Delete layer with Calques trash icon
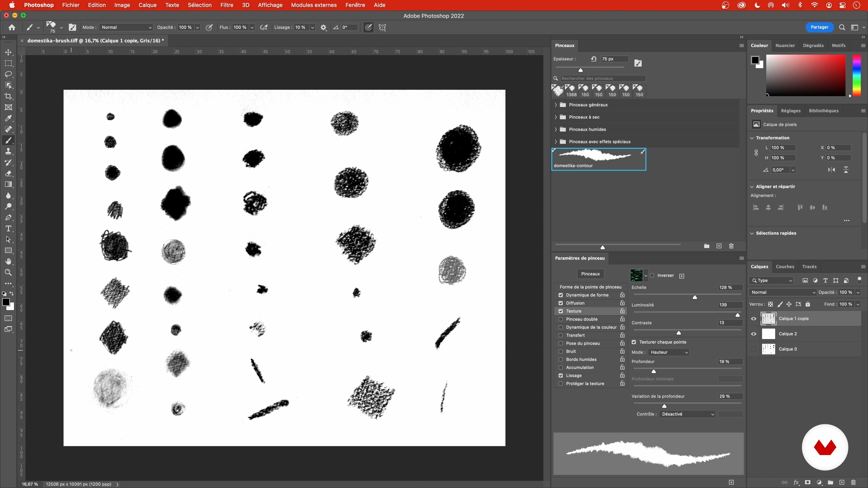The image size is (868, 488). [x=853, y=482]
